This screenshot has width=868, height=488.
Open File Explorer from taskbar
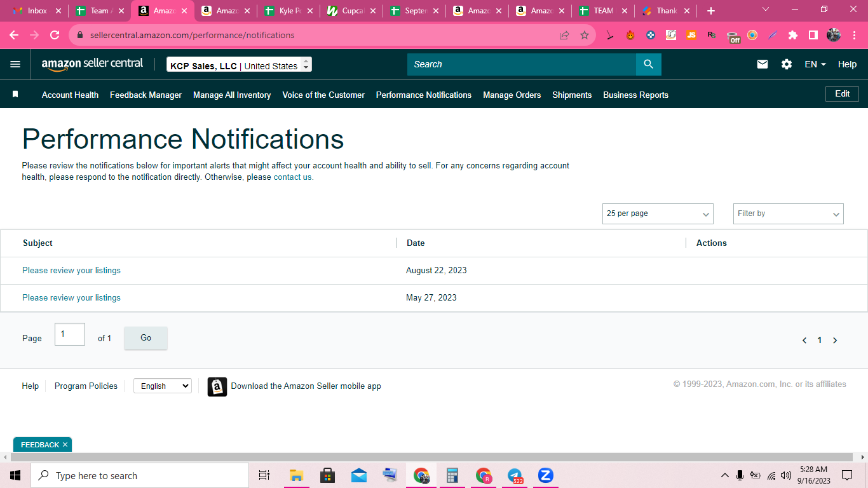pos(296,475)
